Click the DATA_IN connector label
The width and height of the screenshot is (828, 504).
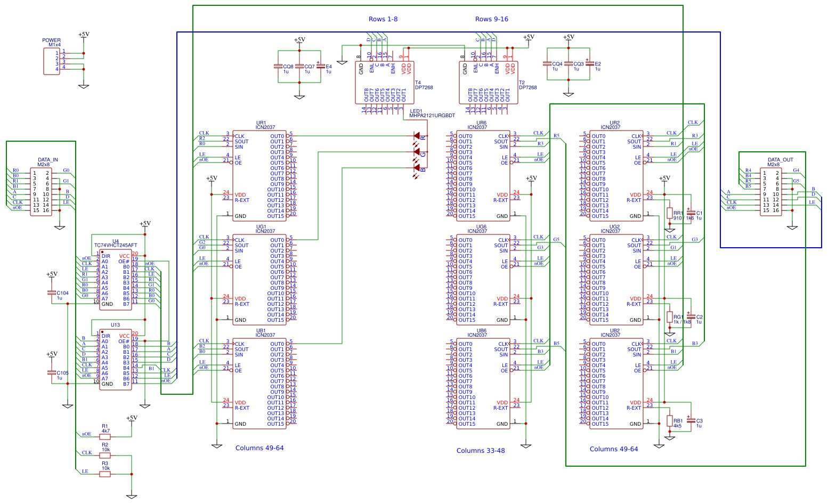pyautogui.click(x=48, y=160)
